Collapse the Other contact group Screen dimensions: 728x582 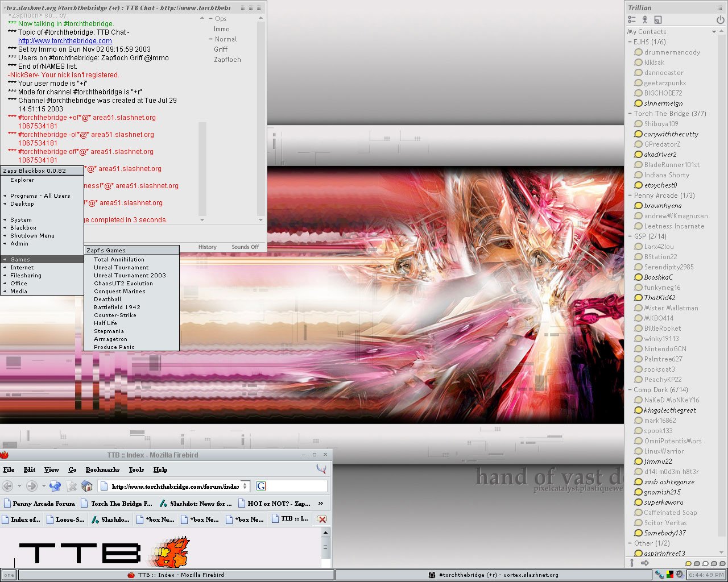630,543
